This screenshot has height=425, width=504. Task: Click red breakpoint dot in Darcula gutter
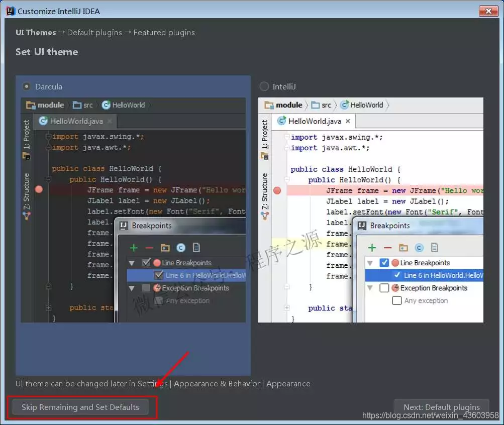click(x=39, y=189)
